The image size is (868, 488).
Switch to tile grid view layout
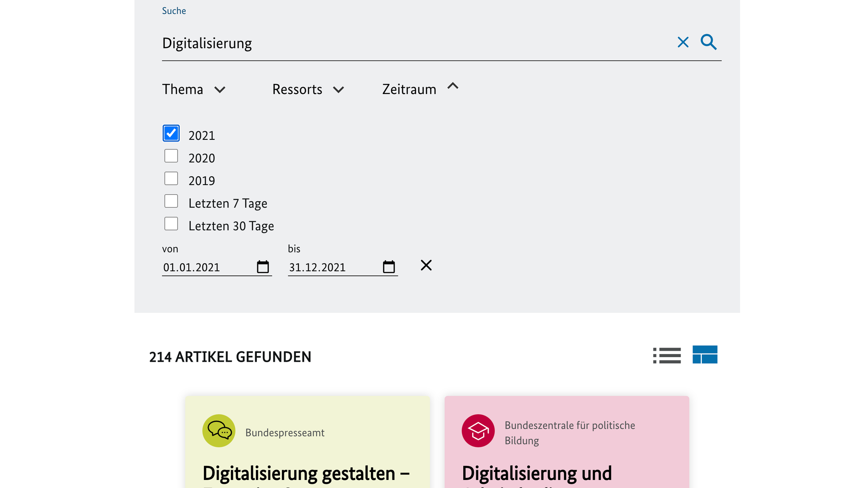(x=705, y=355)
